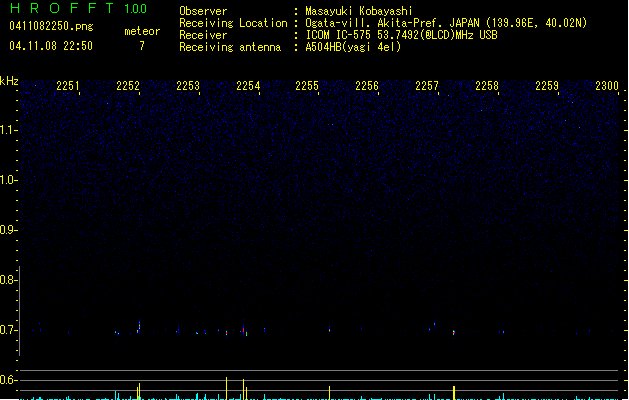Screen dimensions: 629x400
Task: Click the yellow power spike below 2252
Action: pos(139,392)
